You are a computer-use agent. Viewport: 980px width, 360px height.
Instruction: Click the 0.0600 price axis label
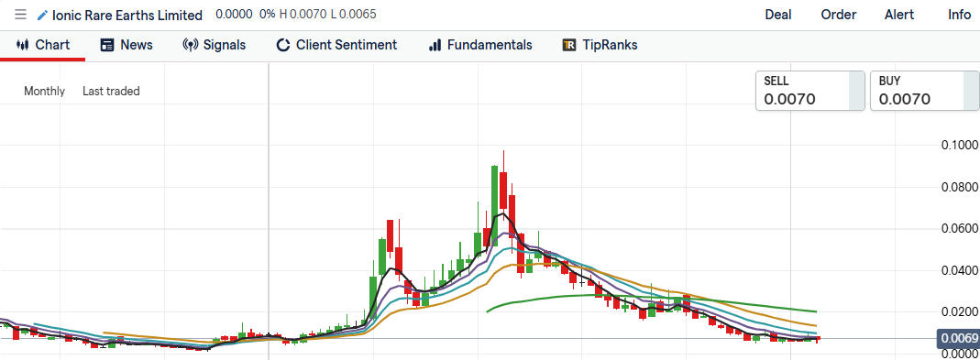click(960, 229)
